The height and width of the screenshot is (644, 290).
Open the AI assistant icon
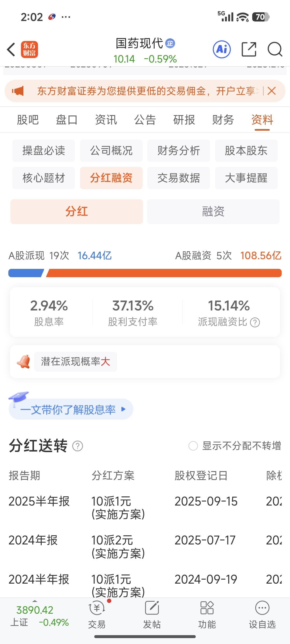click(222, 49)
